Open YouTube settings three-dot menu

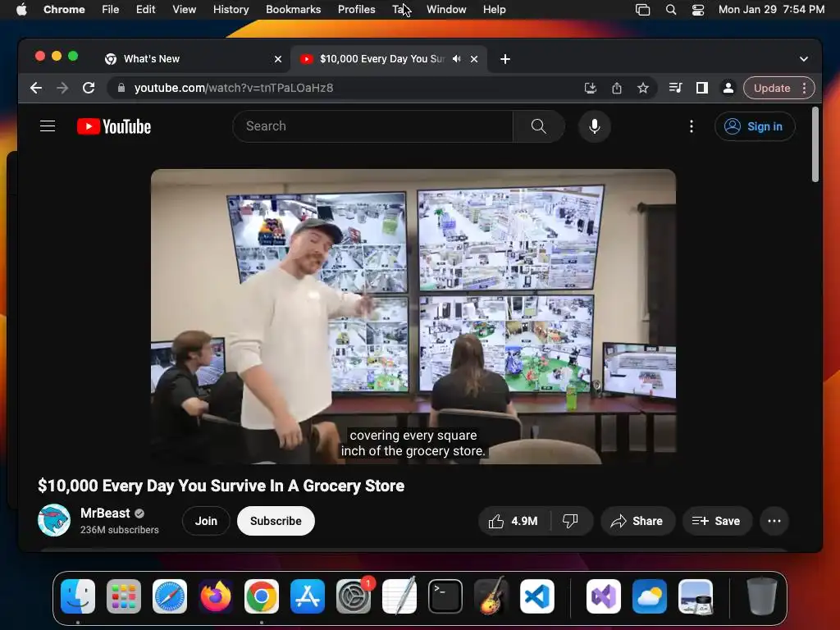(691, 126)
